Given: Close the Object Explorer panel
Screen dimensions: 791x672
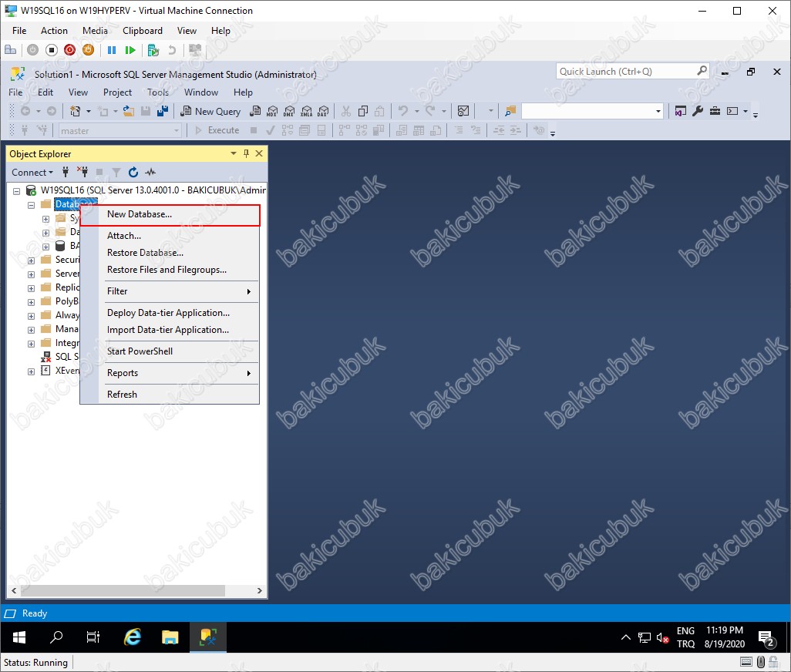Looking at the screenshot, I should (259, 154).
